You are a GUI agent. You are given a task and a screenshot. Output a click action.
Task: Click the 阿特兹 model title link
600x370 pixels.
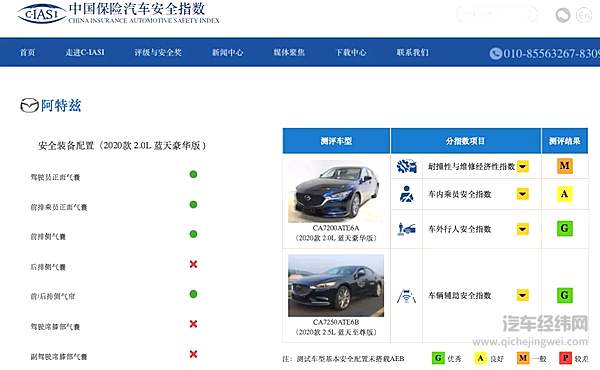(61, 106)
